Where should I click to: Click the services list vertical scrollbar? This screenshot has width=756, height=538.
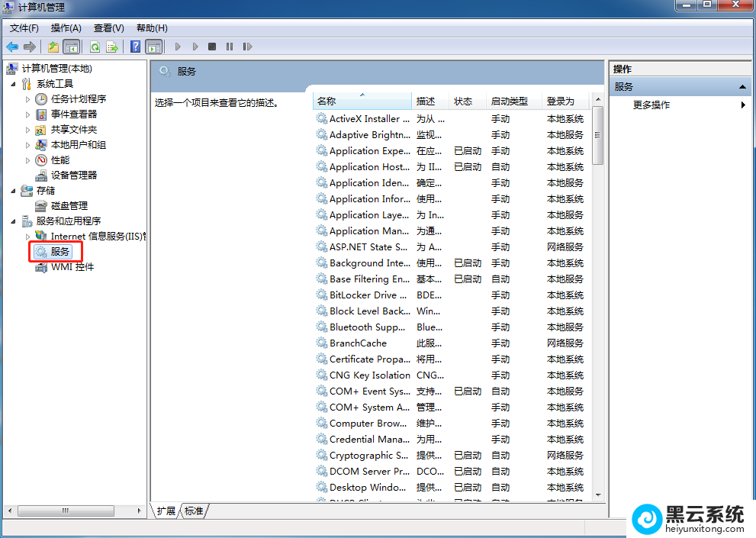tap(598, 305)
